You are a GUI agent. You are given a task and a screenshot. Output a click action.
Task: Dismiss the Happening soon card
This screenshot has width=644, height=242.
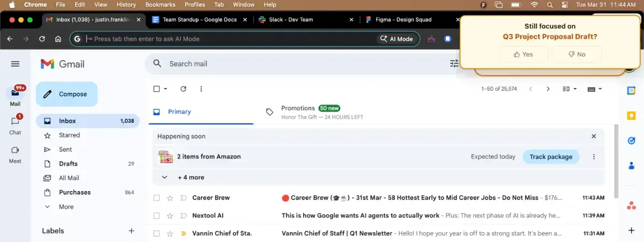click(594, 136)
